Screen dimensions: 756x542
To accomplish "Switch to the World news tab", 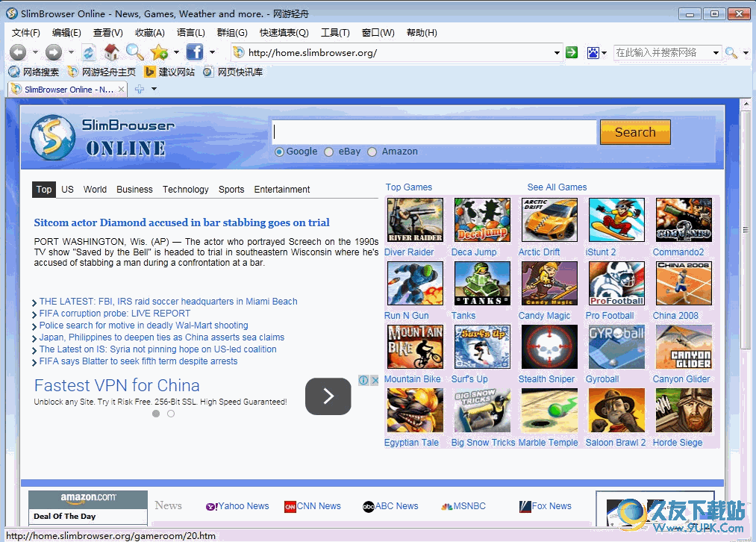I will [95, 190].
